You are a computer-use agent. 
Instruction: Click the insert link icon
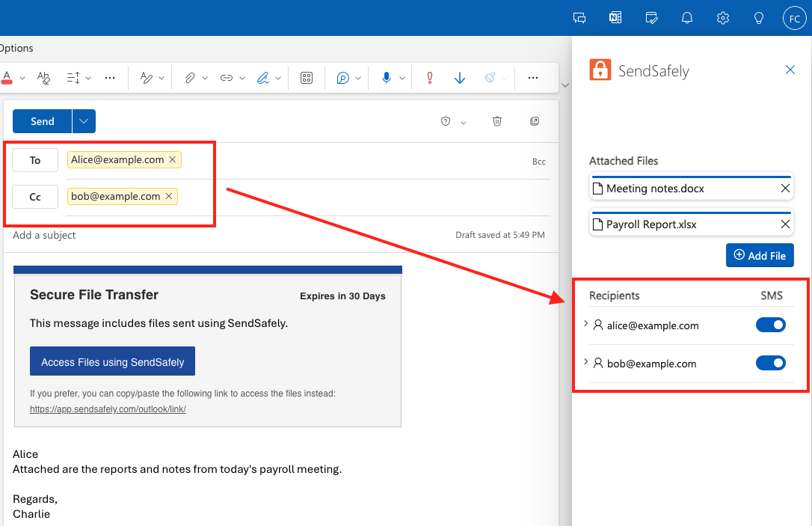pyautogui.click(x=227, y=78)
